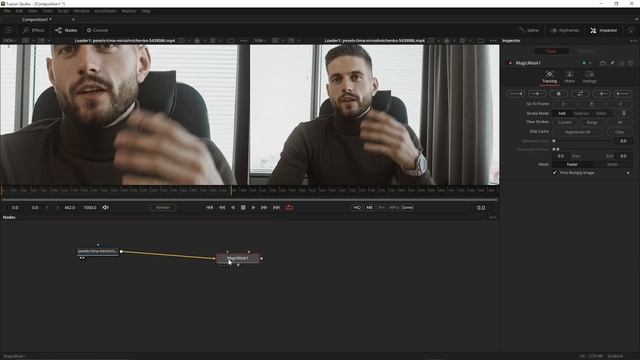Click All button in Clear Strokes row
Viewport: 640px width, 360px height.
620,122
